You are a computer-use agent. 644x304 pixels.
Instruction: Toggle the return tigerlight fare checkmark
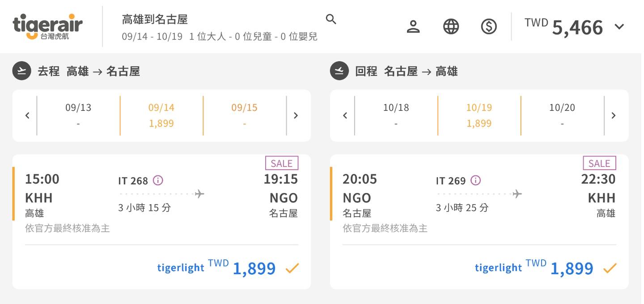point(610,268)
